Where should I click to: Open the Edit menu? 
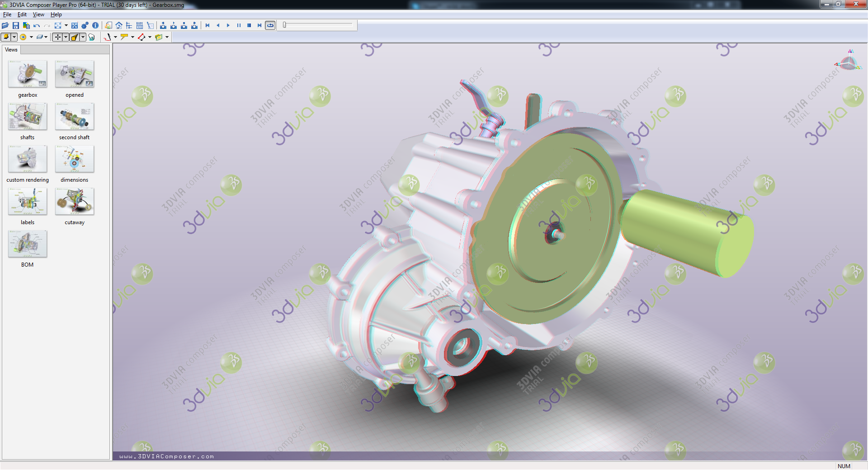click(x=22, y=14)
